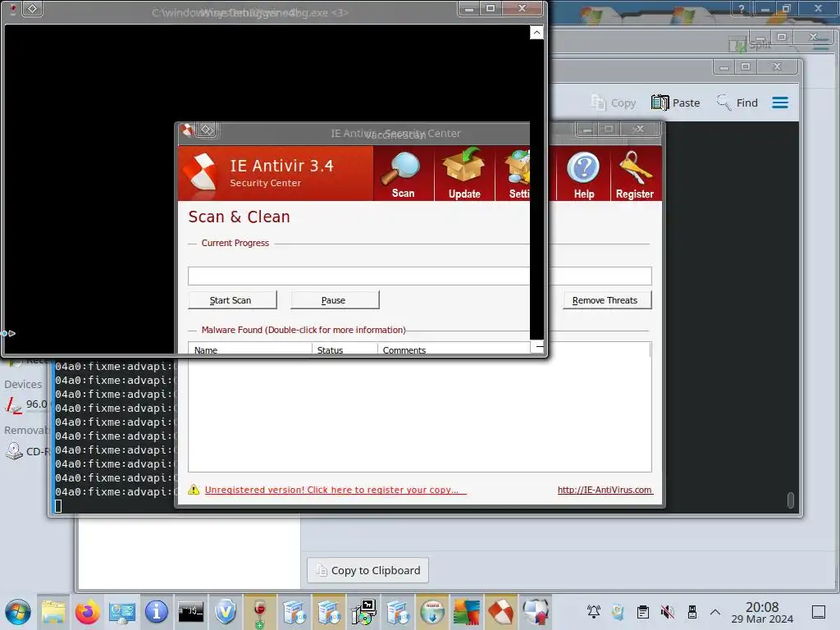Open the installer with CD taskbar icon
Image resolution: width=840 pixels, height=630 pixels.
(x=363, y=612)
